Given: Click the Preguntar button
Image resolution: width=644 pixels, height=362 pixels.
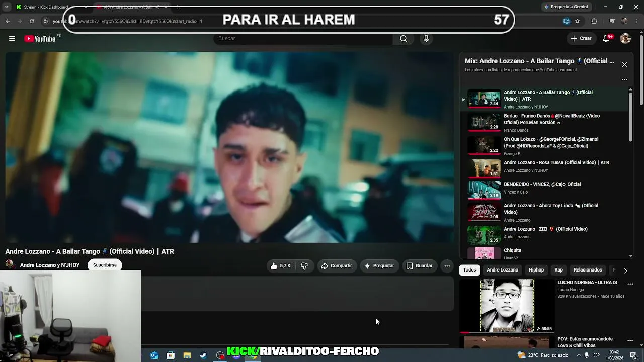Looking at the screenshot, I should 379,266.
